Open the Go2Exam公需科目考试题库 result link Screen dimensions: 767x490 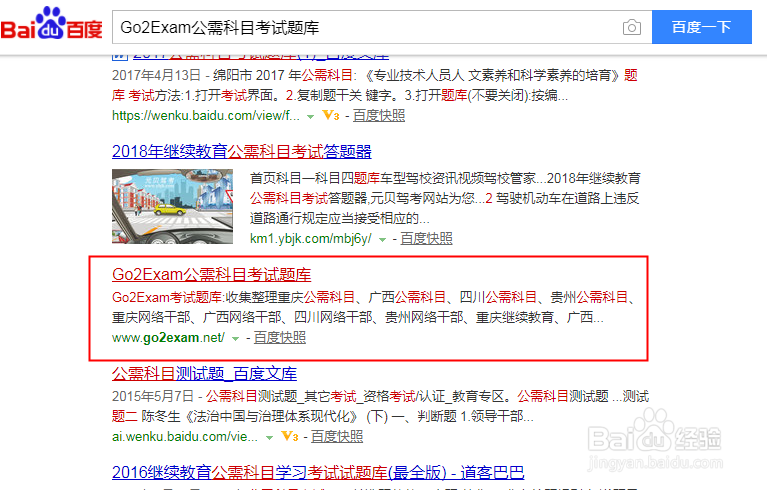211,274
